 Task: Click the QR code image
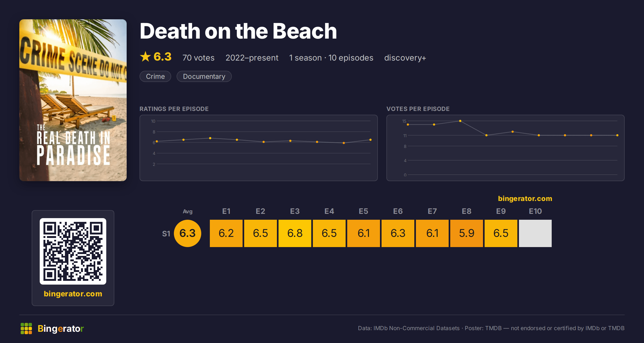coord(73,251)
